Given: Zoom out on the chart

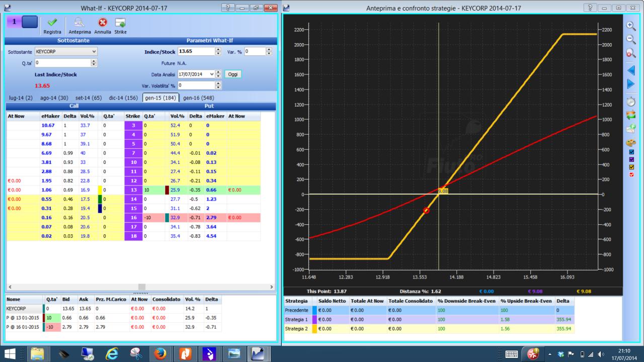Looking at the screenshot, I should click(630, 39).
